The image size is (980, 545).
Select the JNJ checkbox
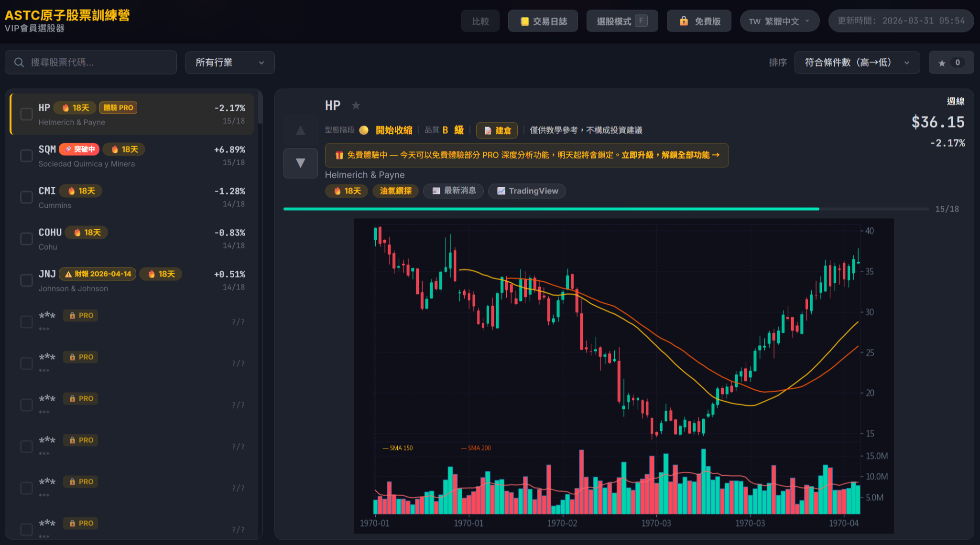[26, 280]
